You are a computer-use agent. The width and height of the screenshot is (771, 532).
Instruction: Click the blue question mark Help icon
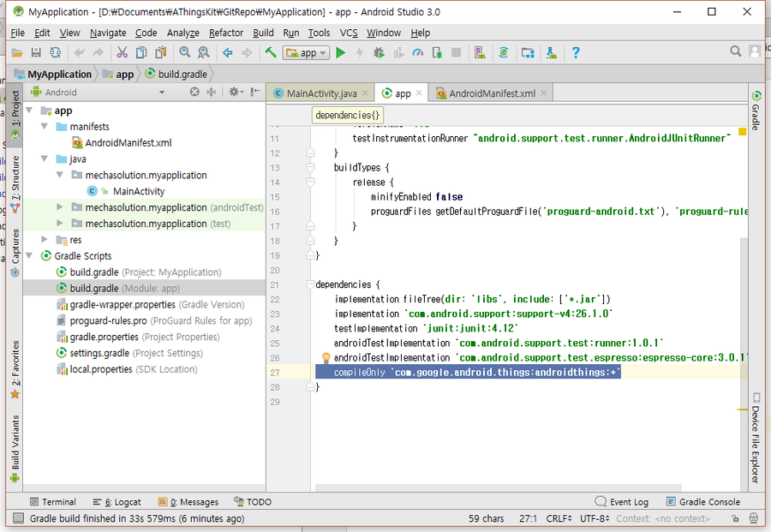[576, 52]
